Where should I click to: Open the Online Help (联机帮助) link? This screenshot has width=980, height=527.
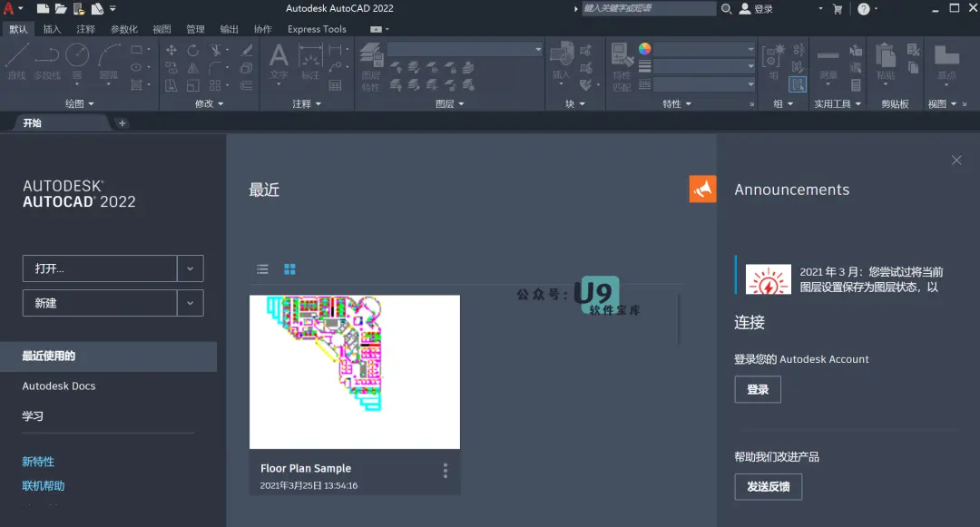point(44,486)
